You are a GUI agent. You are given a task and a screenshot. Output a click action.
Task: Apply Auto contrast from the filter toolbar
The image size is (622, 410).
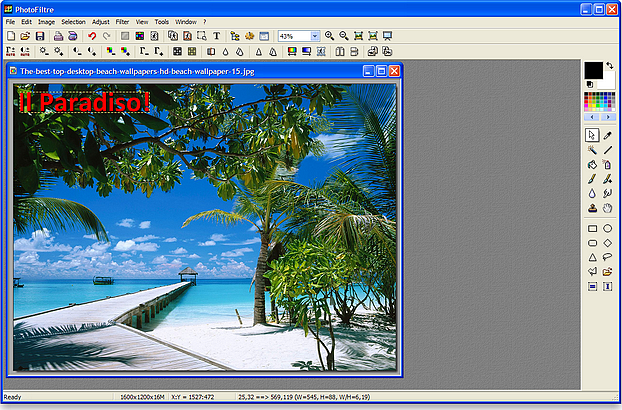pos(25,51)
